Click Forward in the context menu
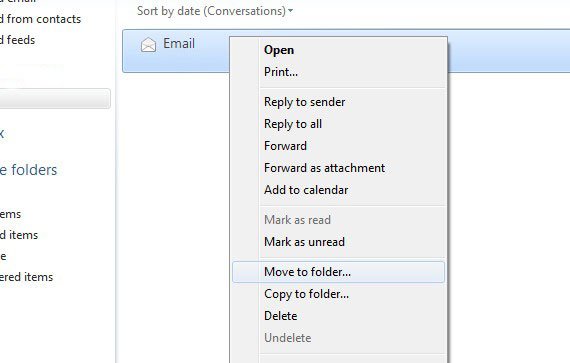570x363 pixels. tap(285, 146)
